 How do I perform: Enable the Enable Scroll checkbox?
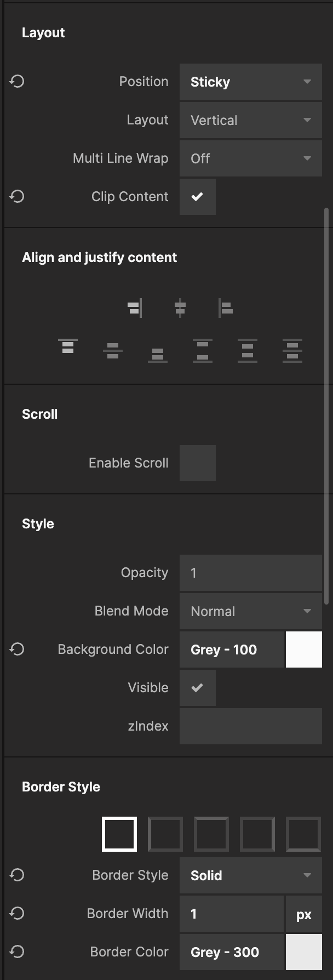click(197, 463)
